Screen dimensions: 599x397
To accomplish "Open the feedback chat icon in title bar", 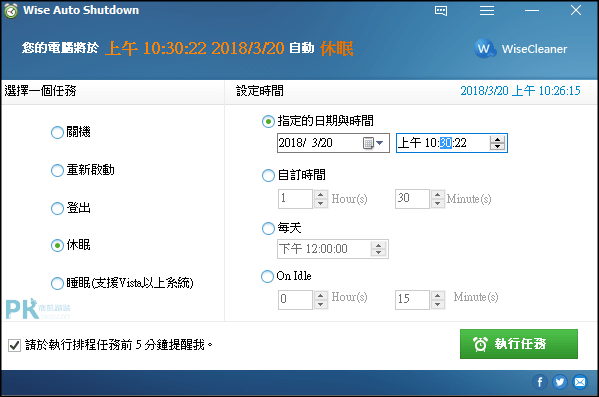I will (441, 10).
